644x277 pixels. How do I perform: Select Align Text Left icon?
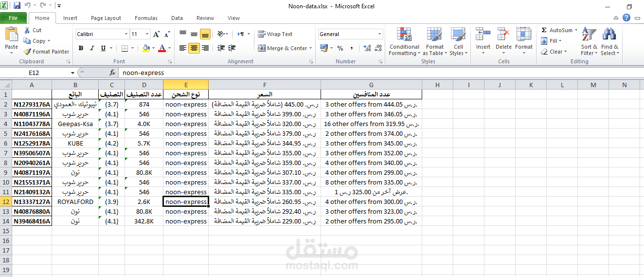pos(183,48)
